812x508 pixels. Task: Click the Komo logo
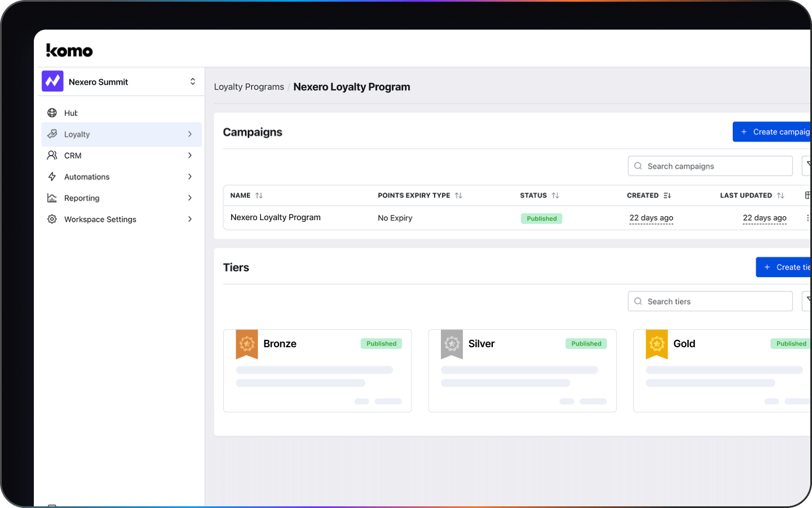tap(69, 51)
